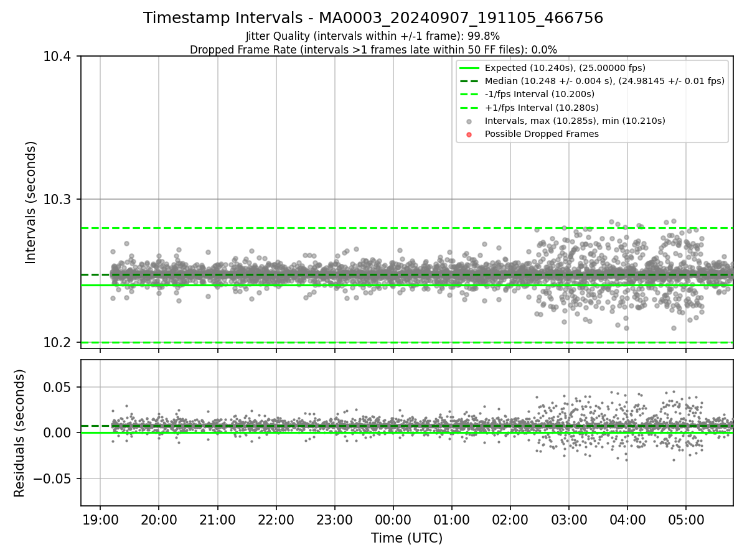The image size is (747, 560).
Task: Click the 10.4 y-axis tick label
Action: point(60,57)
